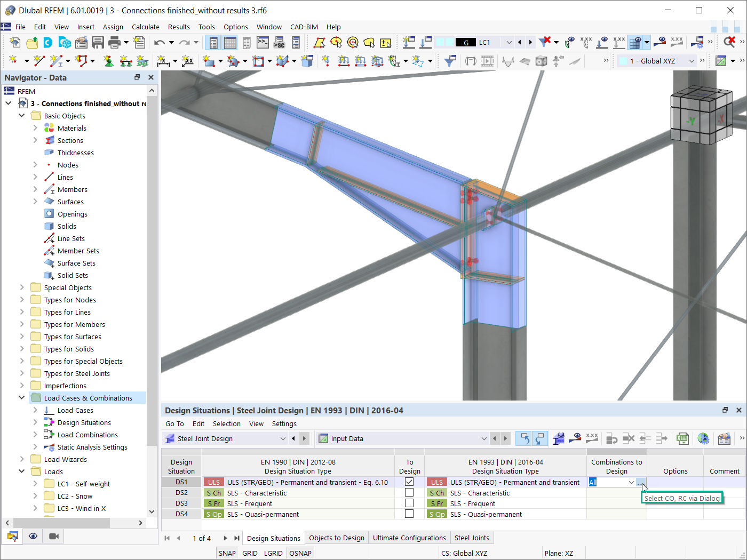Expand the Special Objects folder
Image resolution: width=747 pixels, height=560 pixels.
click(22, 287)
